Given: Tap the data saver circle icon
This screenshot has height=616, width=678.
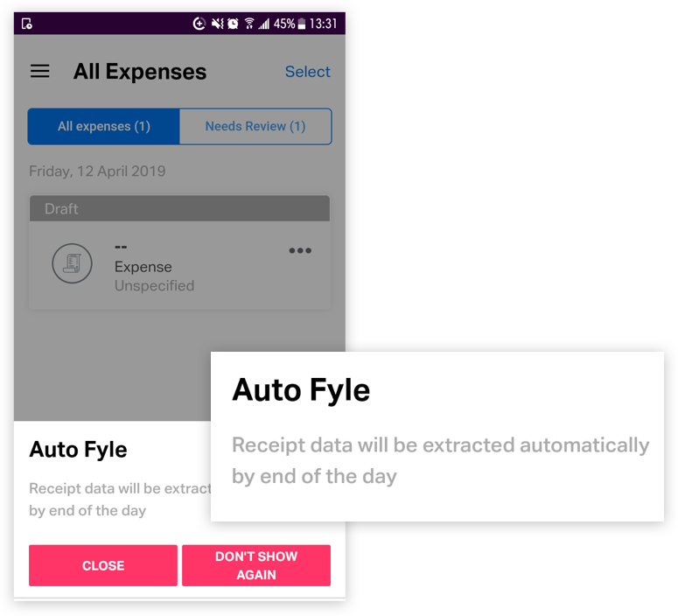Looking at the screenshot, I should click(x=199, y=24).
